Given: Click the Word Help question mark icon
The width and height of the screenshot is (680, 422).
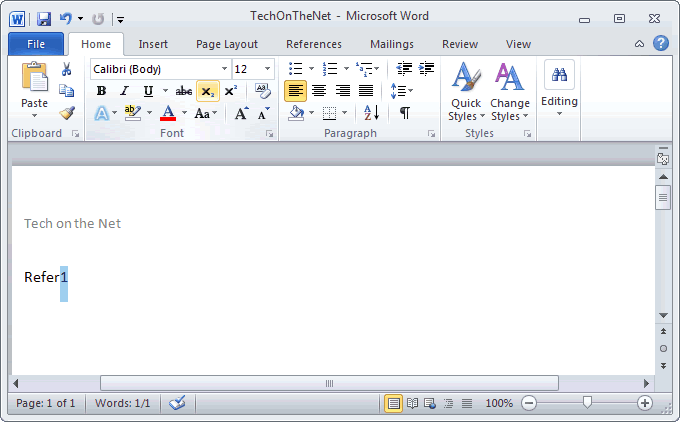Looking at the screenshot, I should (x=660, y=43).
